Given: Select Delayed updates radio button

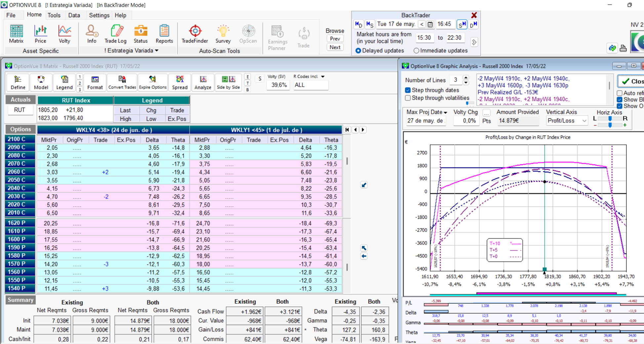Looking at the screenshot, I should 358,51.
